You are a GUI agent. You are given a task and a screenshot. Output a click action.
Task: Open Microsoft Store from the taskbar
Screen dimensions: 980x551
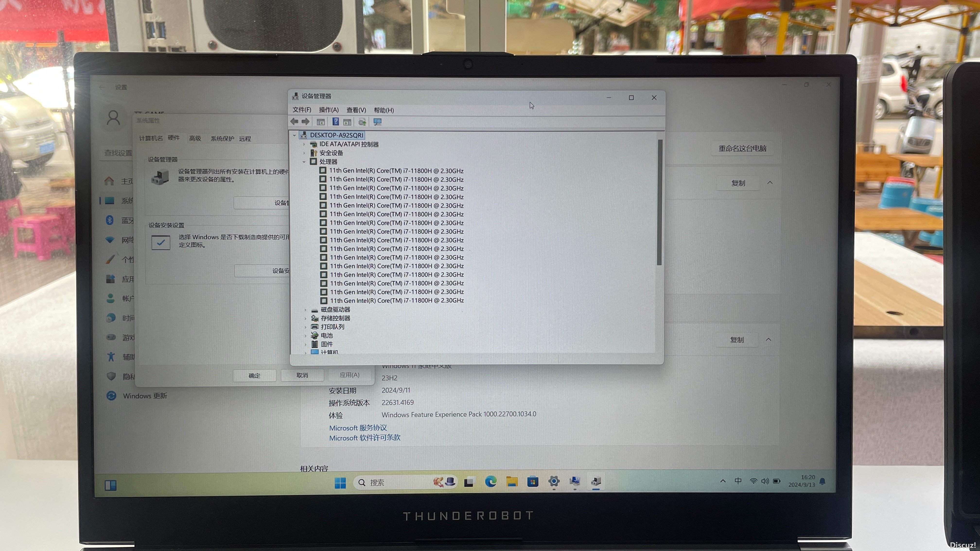pyautogui.click(x=533, y=482)
